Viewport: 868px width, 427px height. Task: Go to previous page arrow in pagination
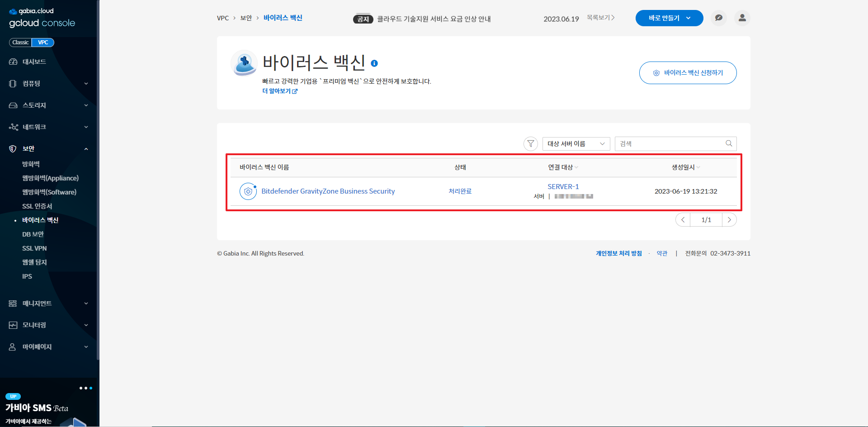[x=683, y=220]
